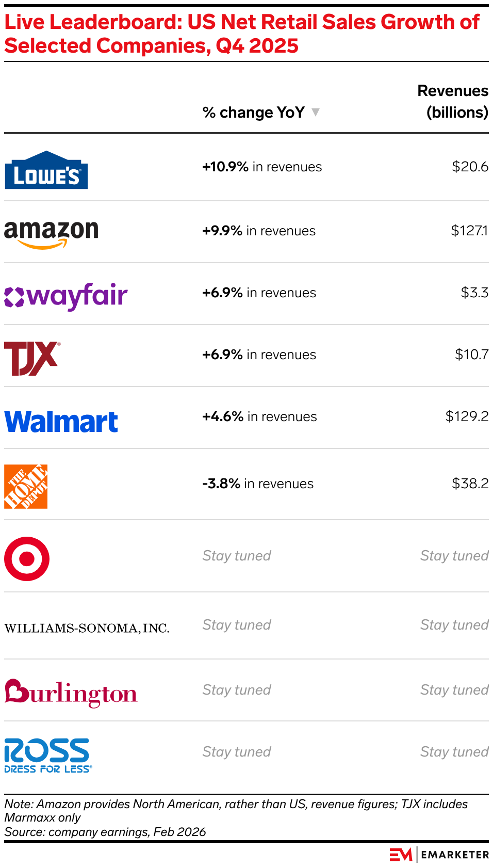Toggle sort arrow beside % change YoY
Viewport: 493px width, 868px height.
click(x=316, y=112)
